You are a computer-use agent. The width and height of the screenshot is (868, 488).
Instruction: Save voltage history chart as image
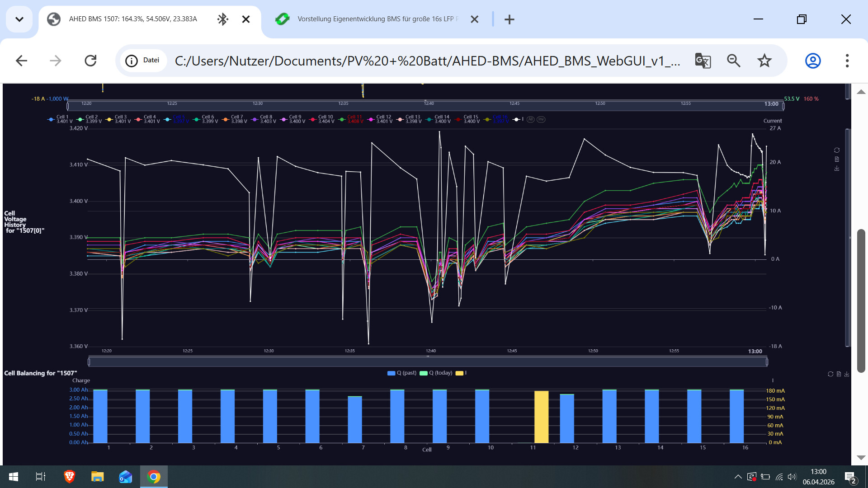click(x=837, y=169)
